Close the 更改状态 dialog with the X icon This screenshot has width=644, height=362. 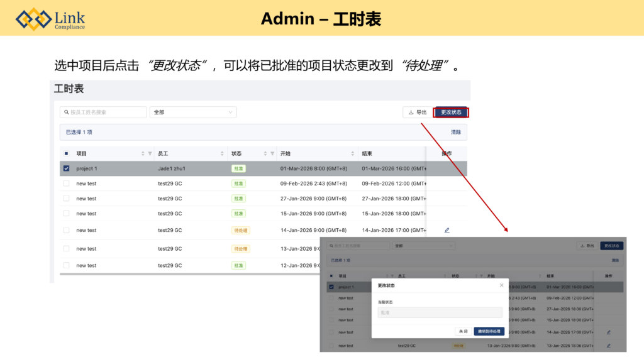(501, 285)
